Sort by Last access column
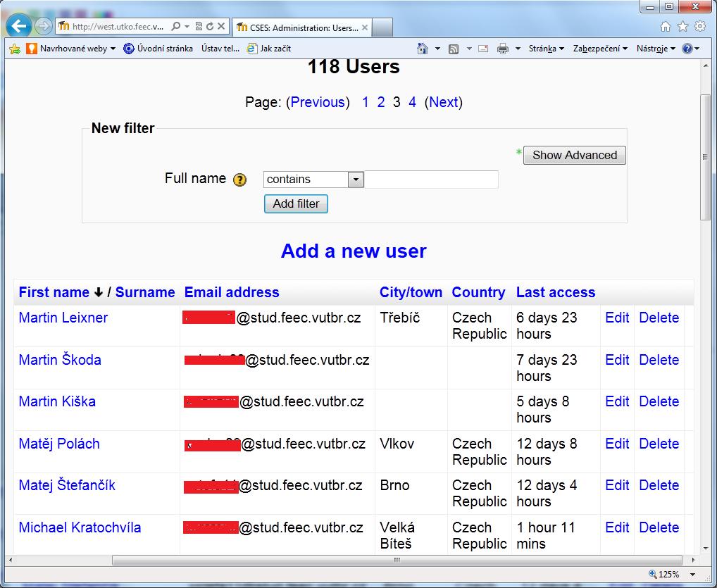The width and height of the screenshot is (717, 588). click(x=556, y=292)
